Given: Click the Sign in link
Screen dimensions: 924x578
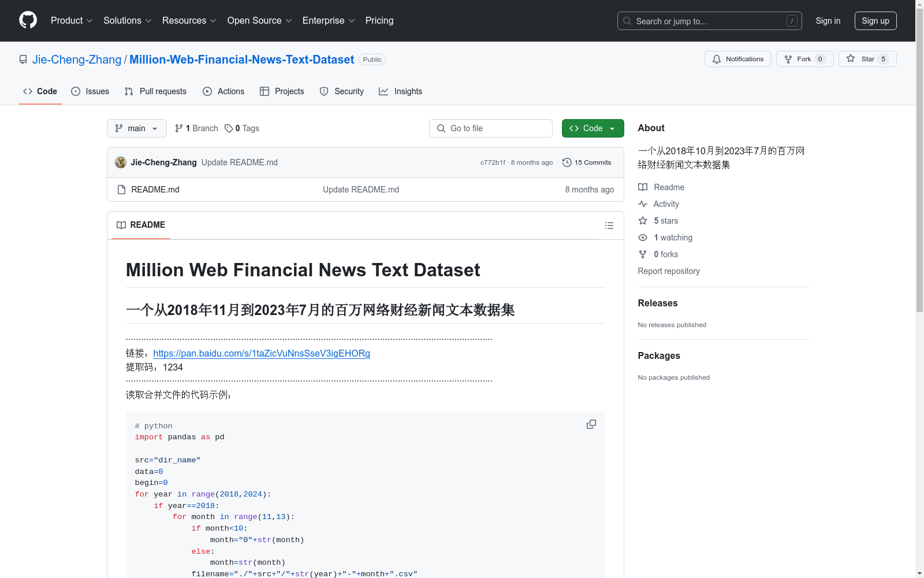Looking at the screenshot, I should 828,21.
